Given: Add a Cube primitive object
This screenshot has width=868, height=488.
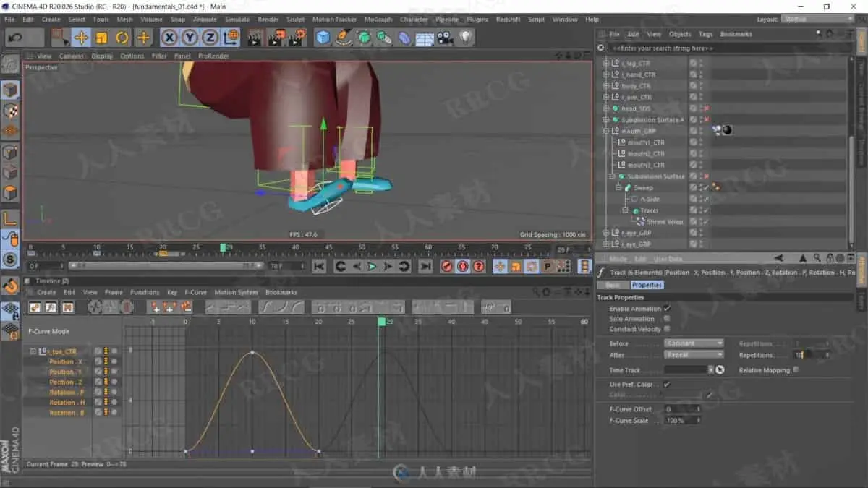Looking at the screenshot, I should pyautogui.click(x=323, y=38).
